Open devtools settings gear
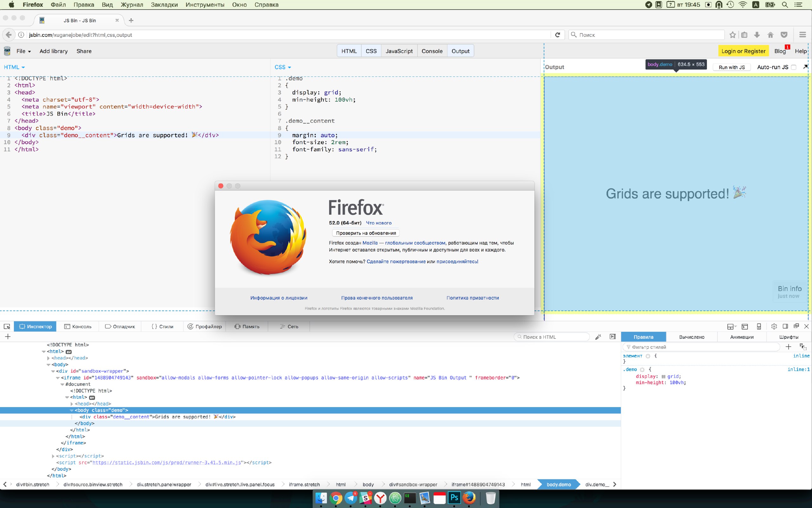The height and width of the screenshot is (508, 812). pyautogui.click(x=774, y=326)
